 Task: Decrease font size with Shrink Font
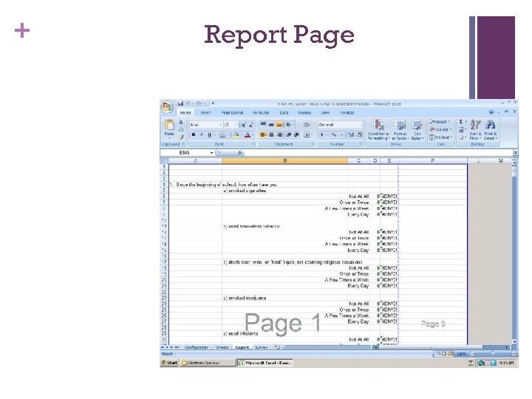250,125
